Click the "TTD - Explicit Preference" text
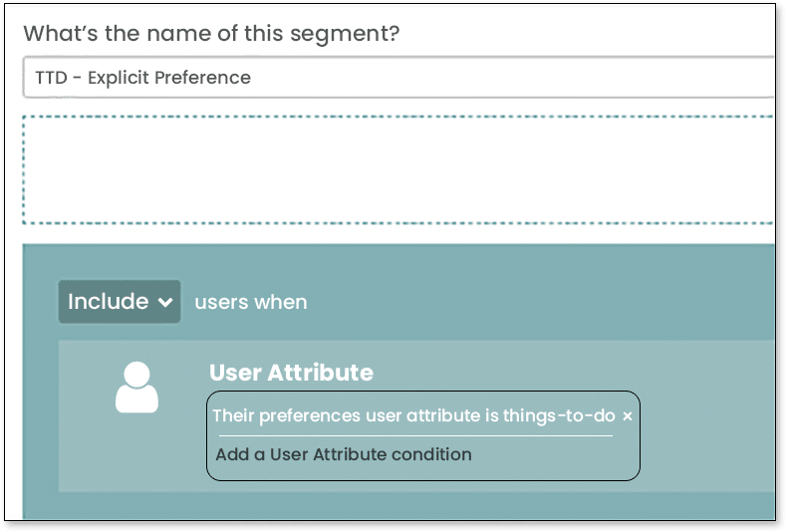 [x=142, y=78]
